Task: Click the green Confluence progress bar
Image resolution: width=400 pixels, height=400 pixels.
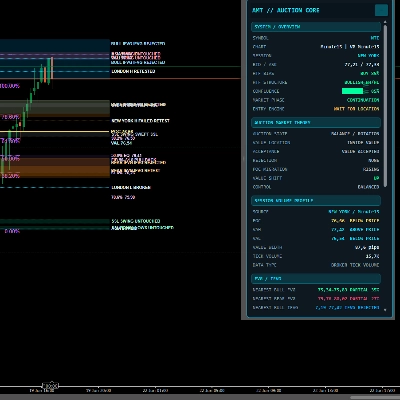Action: tap(352, 91)
